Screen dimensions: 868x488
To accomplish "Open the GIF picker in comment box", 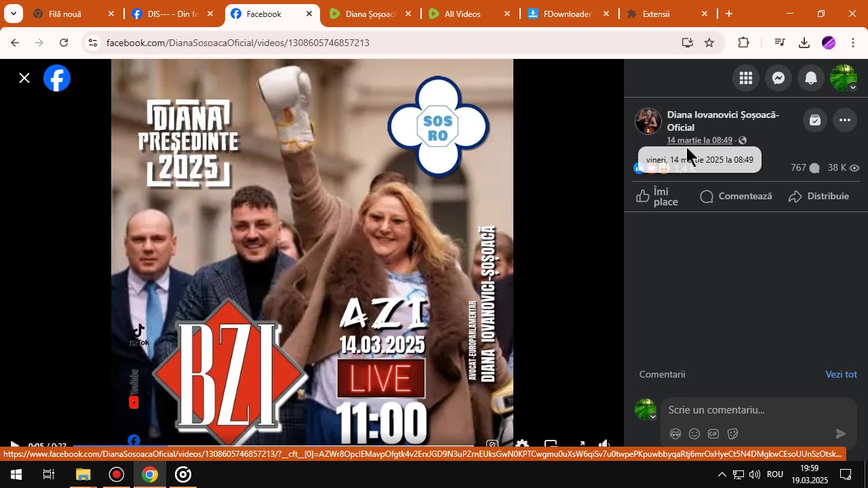I will click(713, 434).
